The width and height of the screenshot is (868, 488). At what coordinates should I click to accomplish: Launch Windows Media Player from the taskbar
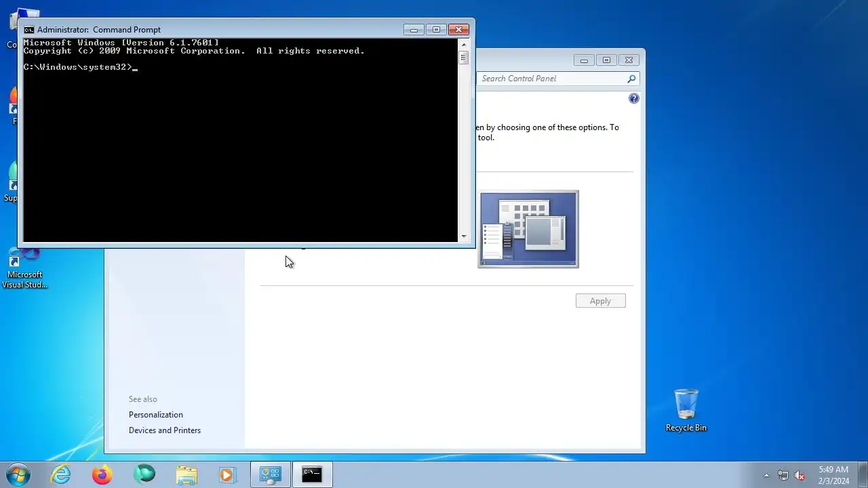tap(227, 474)
